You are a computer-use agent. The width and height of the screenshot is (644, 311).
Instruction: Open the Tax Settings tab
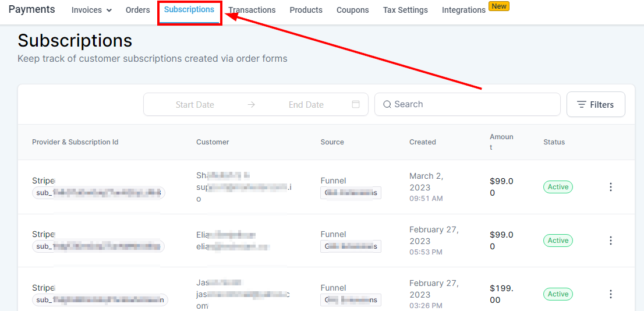[405, 10]
